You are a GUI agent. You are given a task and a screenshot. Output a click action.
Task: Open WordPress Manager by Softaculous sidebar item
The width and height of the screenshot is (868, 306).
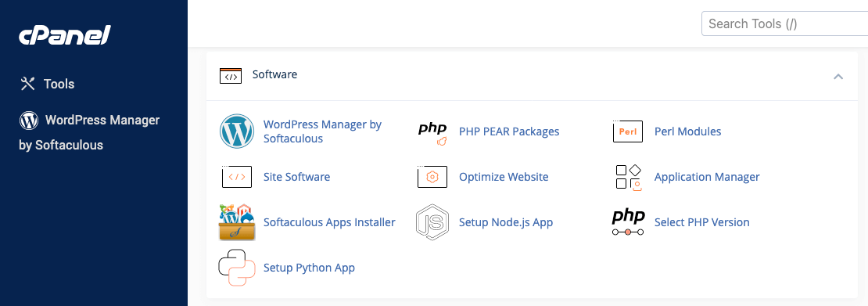(x=89, y=132)
